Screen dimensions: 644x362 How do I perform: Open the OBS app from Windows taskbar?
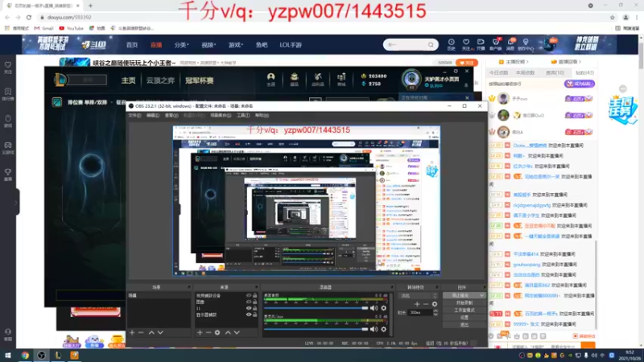tap(41, 356)
